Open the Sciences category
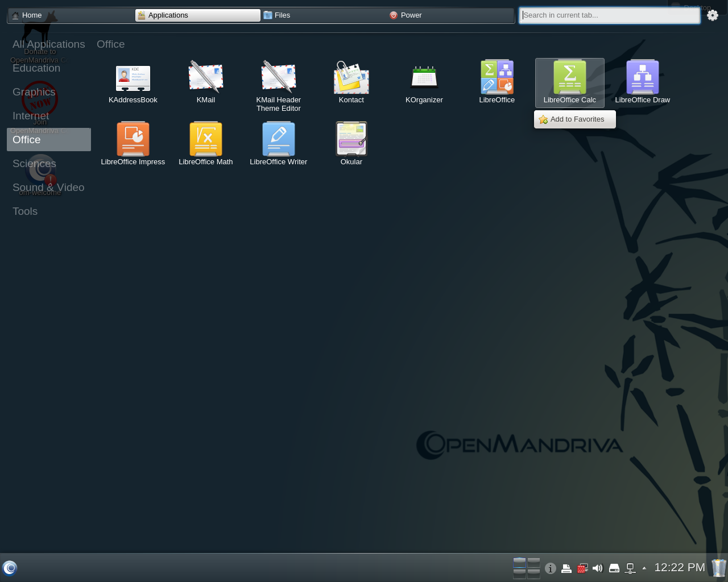 [49, 164]
